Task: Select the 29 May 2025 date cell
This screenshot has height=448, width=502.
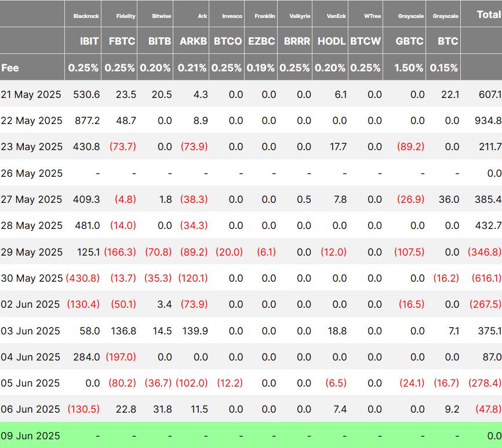Action: (31, 252)
